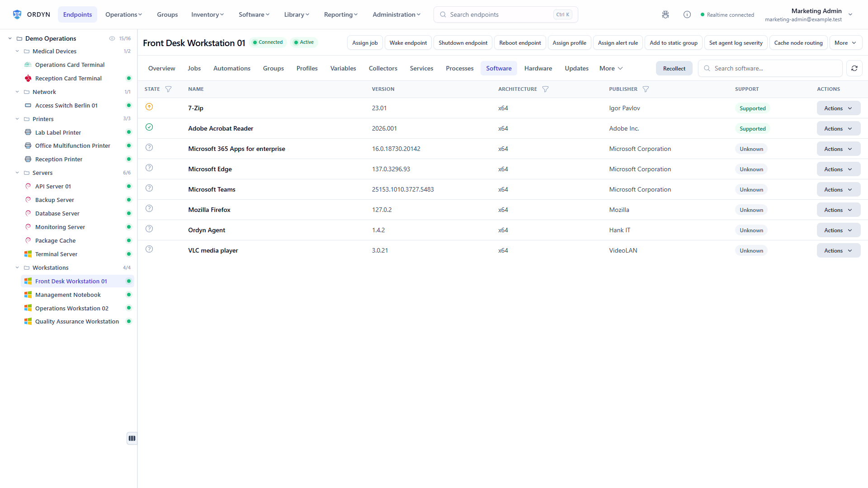The image size is (868, 488).
Task: Click the unknown state icon for Ordyn Agent
Action: tap(149, 229)
